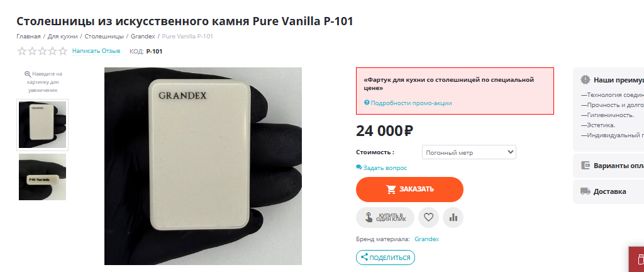This screenshot has width=644, height=272.
Task: Click the magnifier zoom hint icon
Action: [x=28, y=74]
